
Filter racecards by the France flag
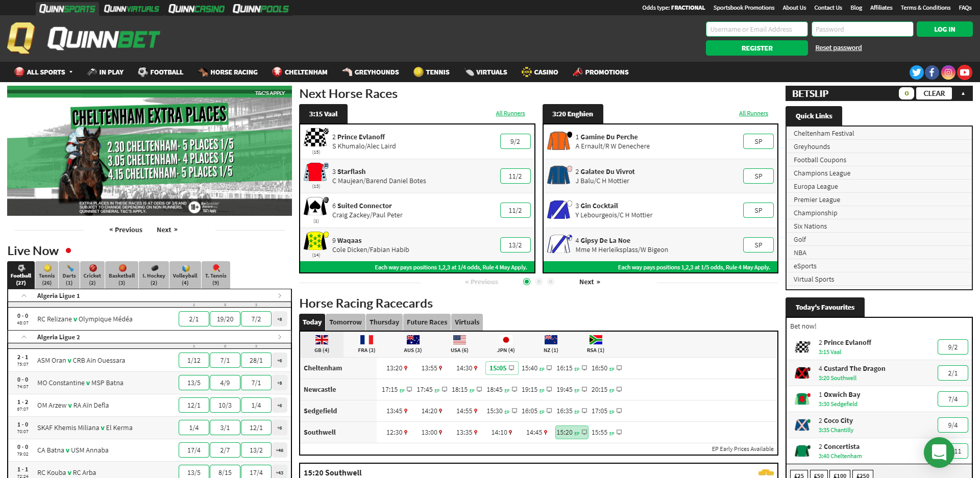tap(366, 340)
